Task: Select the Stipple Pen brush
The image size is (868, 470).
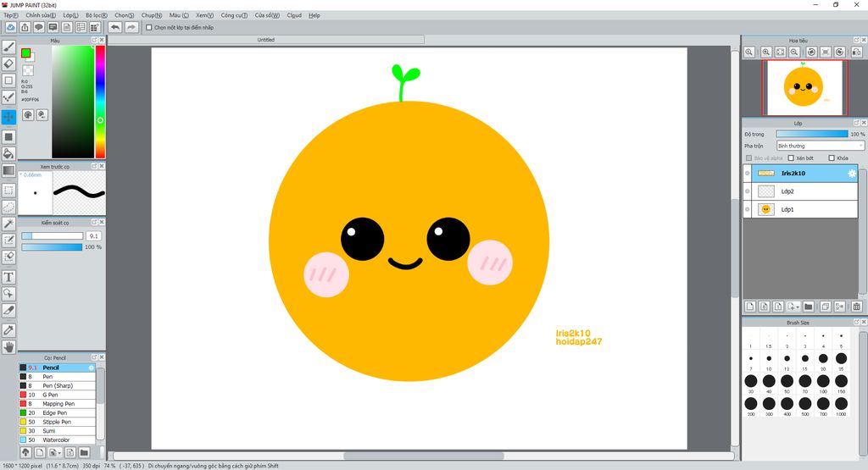Action: pos(57,422)
